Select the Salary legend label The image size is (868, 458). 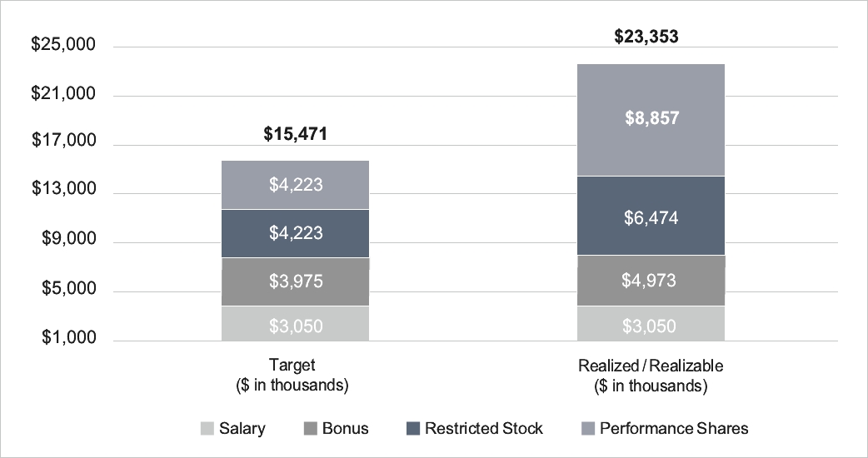242,429
